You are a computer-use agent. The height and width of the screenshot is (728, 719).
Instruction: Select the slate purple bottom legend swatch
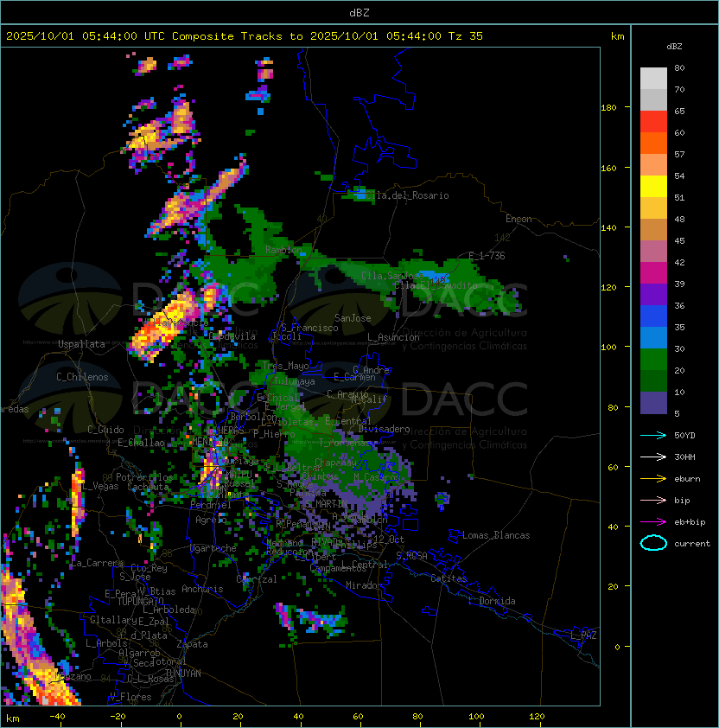(653, 403)
